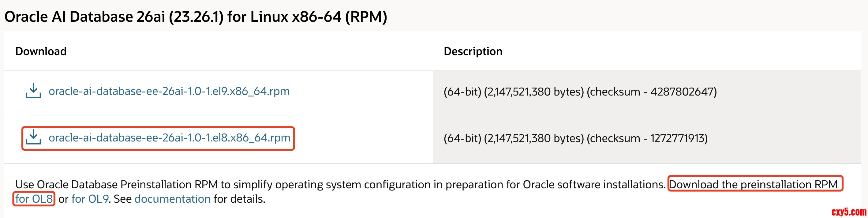Click the "Oracle AI Database 26ai" heading text

84,17
